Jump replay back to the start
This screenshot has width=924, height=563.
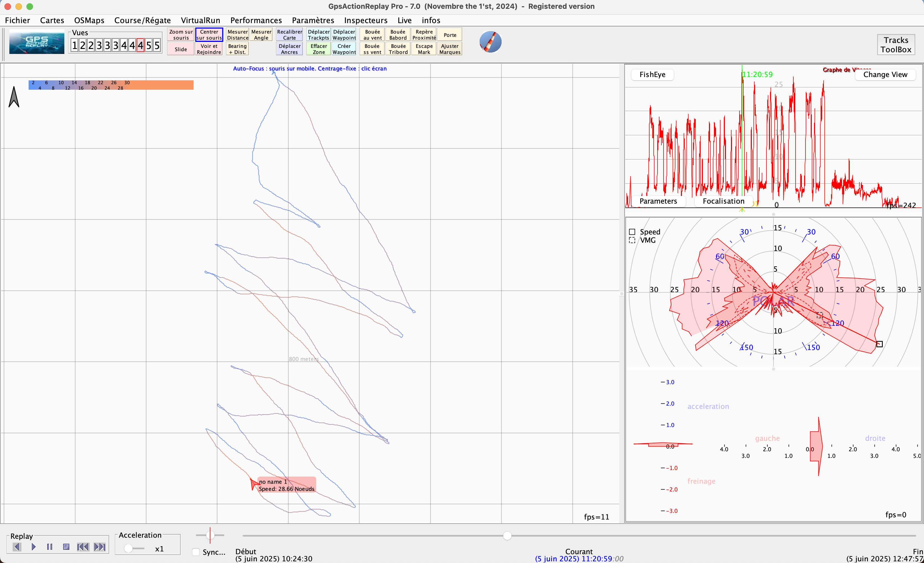point(83,547)
